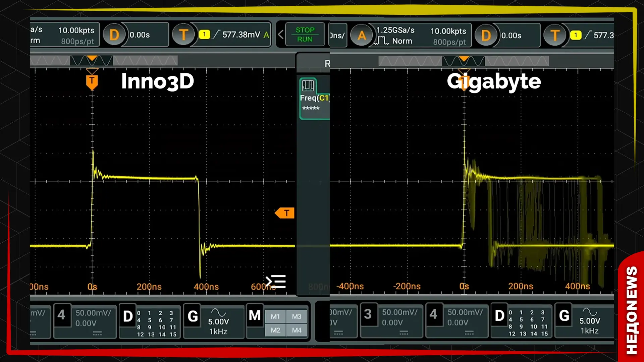Click the STOP/RUN button
644x362 pixels.
point(305,35)
